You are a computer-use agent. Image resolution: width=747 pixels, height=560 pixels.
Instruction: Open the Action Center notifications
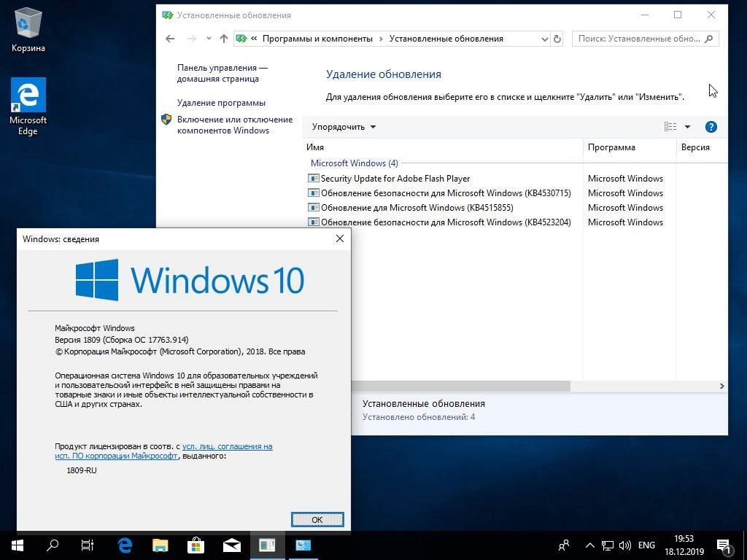click(724, 545)
